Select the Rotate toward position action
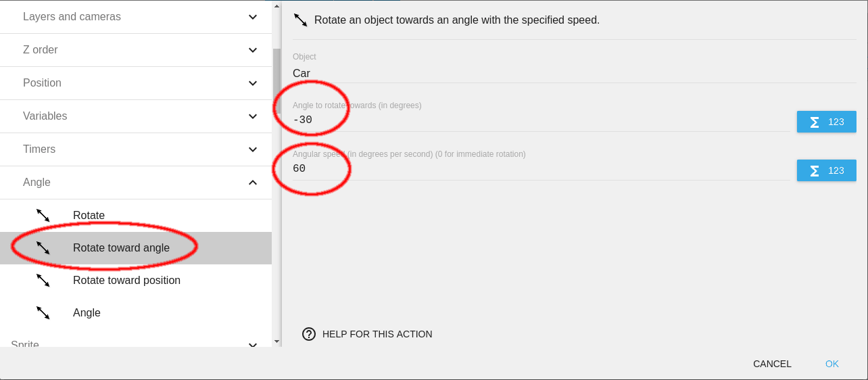 click(126, 280)
